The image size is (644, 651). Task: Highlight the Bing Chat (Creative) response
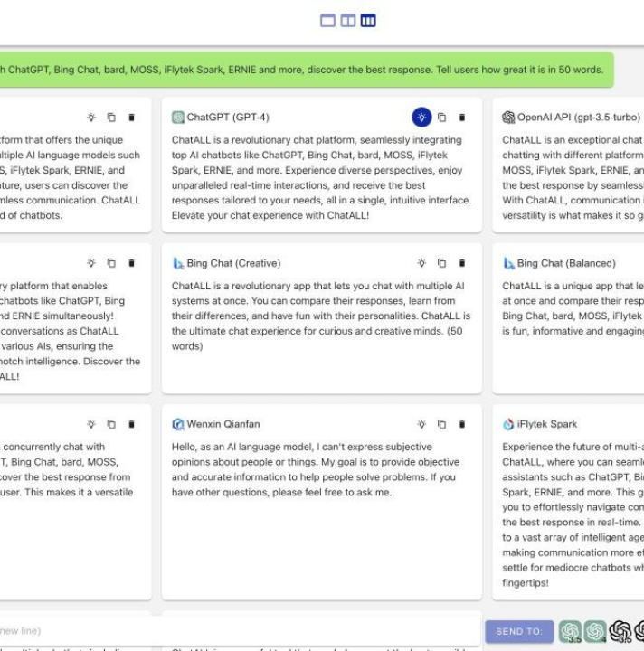[x=421, y=263]
